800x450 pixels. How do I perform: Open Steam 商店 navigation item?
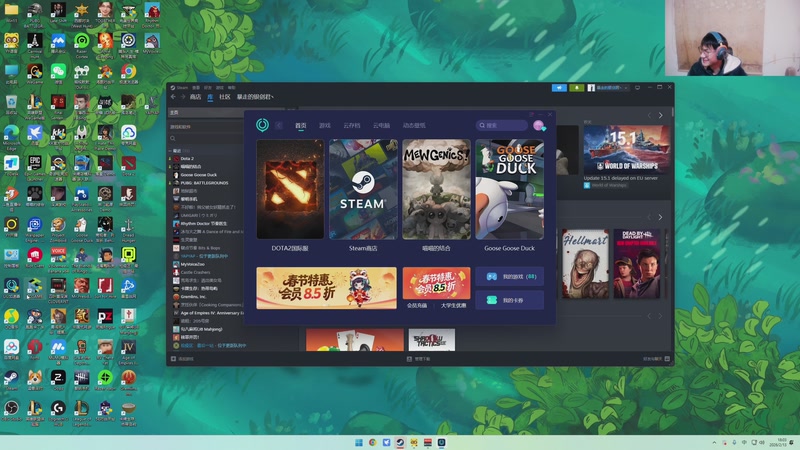click(x=195, y=97)
